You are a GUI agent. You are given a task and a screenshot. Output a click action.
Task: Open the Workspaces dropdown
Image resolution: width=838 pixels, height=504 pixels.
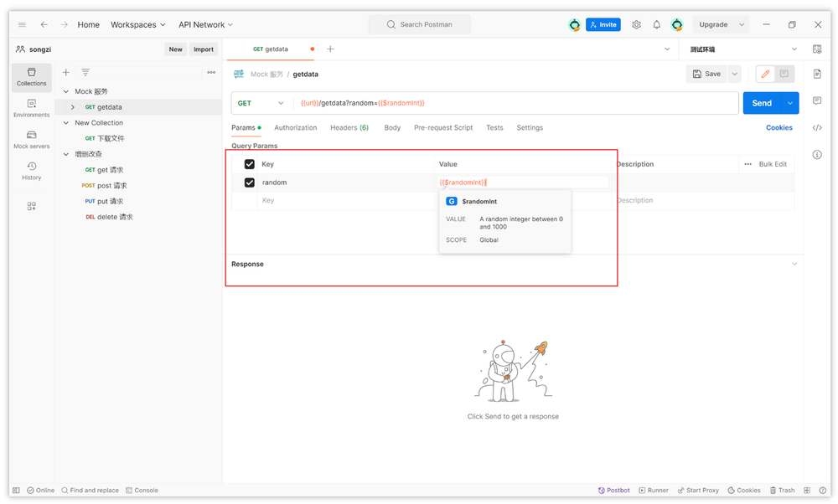click(138, 24)
